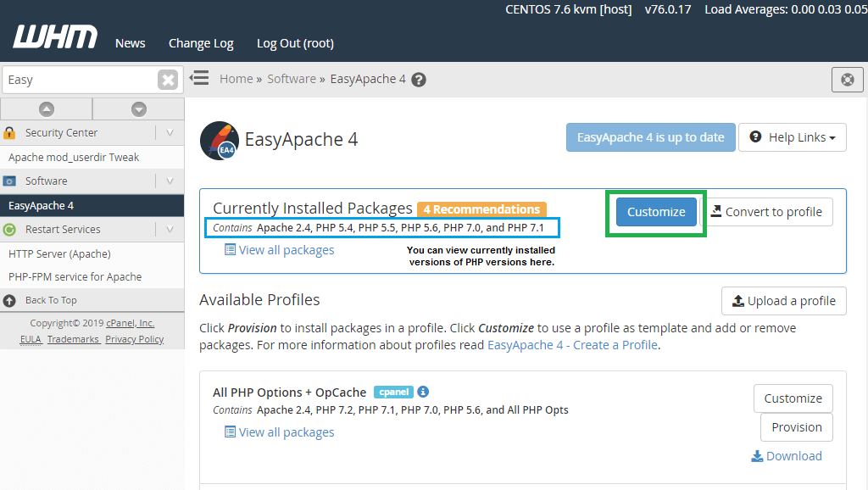View all packages for All PHP Options profile
868x490 pixels.
(x=280, y=432)
